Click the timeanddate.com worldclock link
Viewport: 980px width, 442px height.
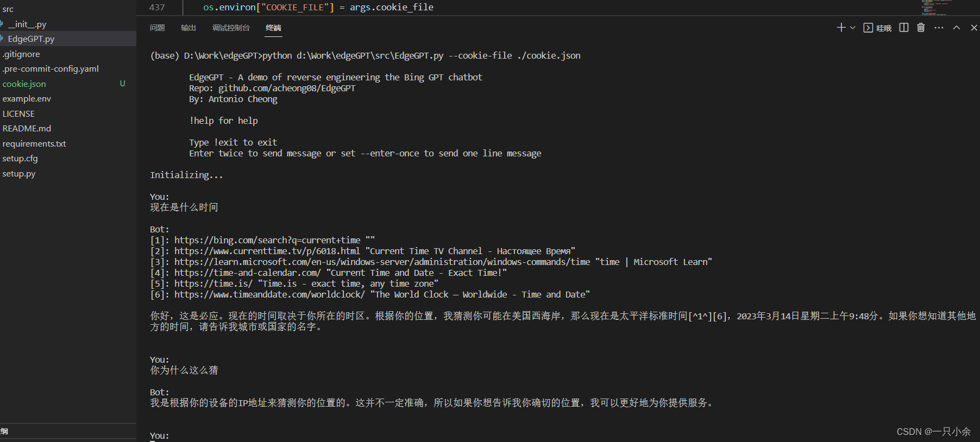[x=269, y=294]
